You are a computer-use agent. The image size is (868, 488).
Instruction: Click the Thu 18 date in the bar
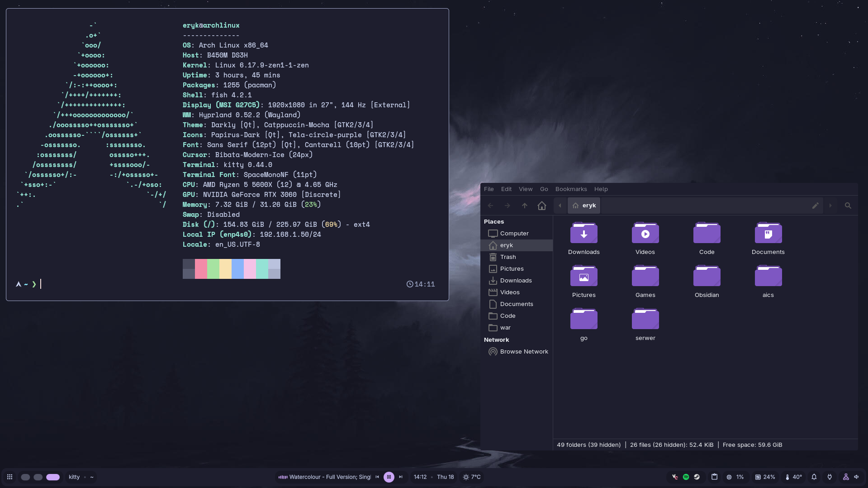[446, 477]
